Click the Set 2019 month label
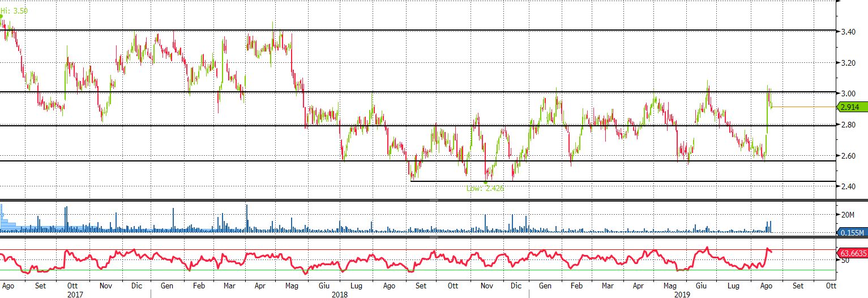This screenshot has height=298, width=868. 799,286
